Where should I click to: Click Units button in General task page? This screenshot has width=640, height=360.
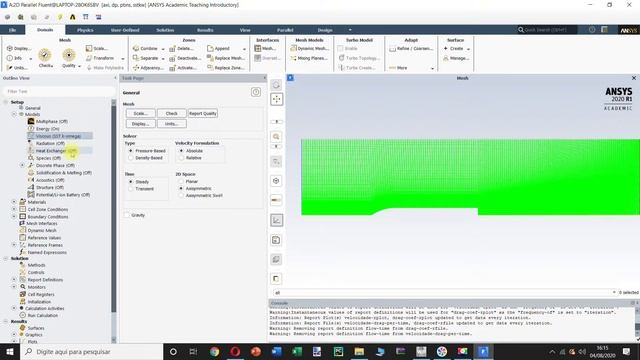(171, 123)
